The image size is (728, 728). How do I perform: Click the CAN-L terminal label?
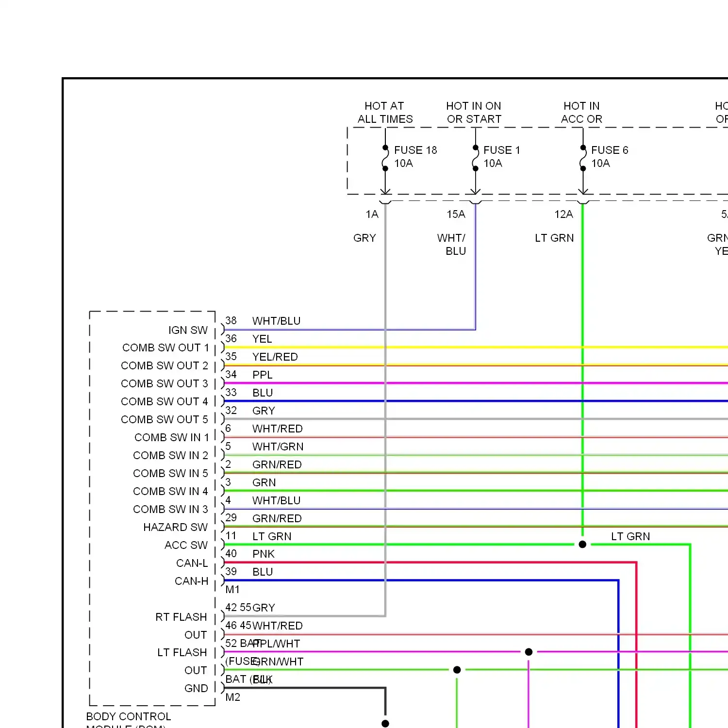tap(192, 563)
